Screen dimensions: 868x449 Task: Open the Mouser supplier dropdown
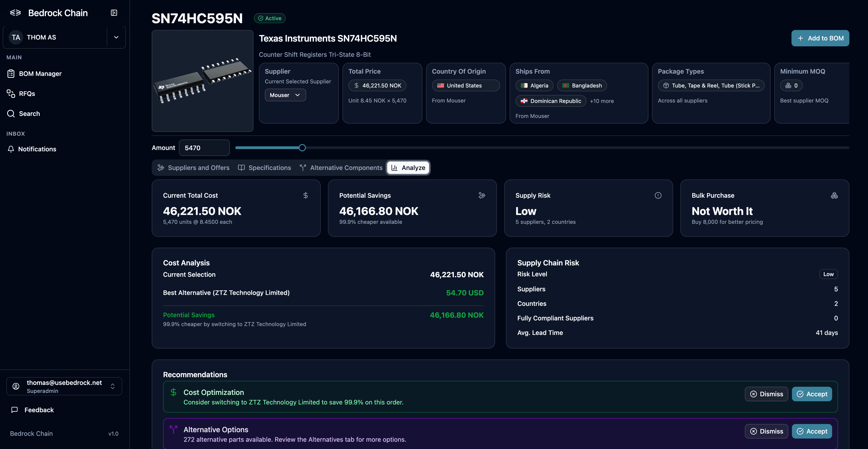(285, 95)
